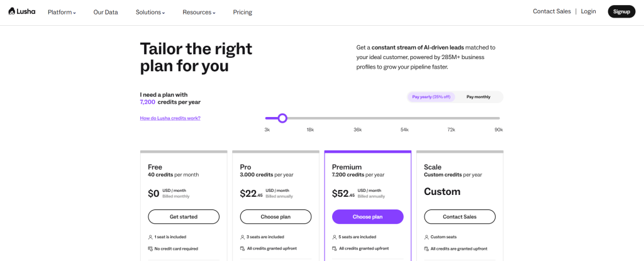Click the seat icon in Premium plan

pyautogui.click(x=335, y=237)
